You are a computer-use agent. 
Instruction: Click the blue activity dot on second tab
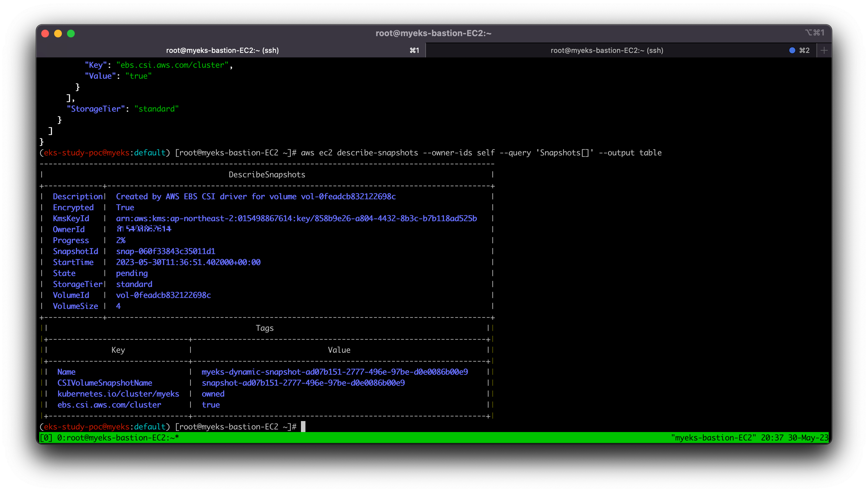point(792,50)
